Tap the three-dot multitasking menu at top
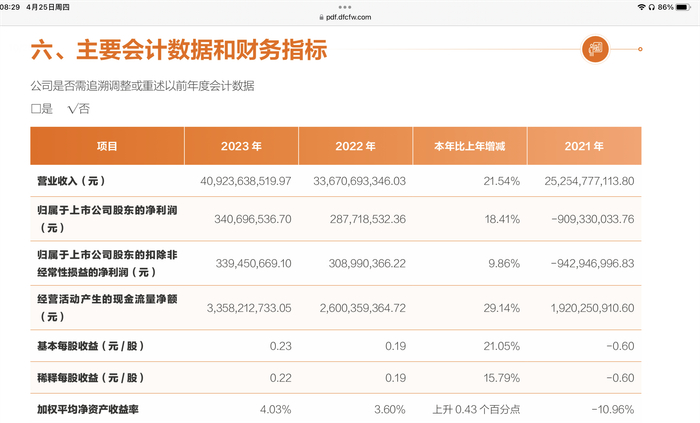 [345, 7]
